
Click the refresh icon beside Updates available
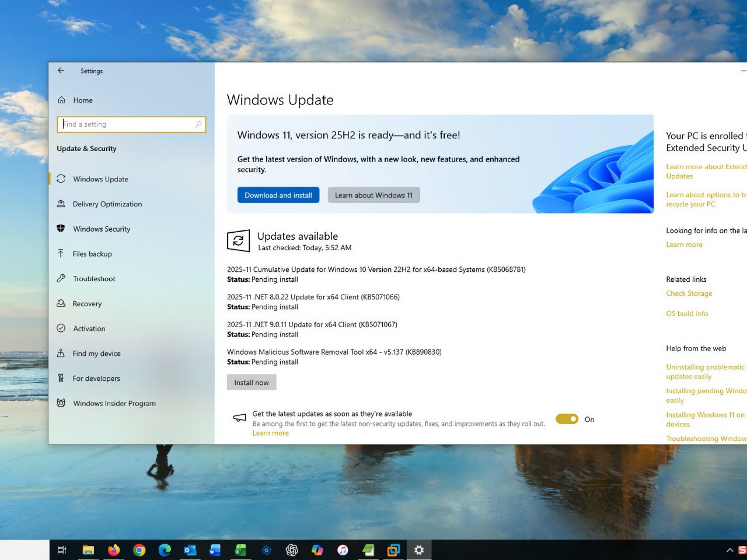[x=238, y=240]
